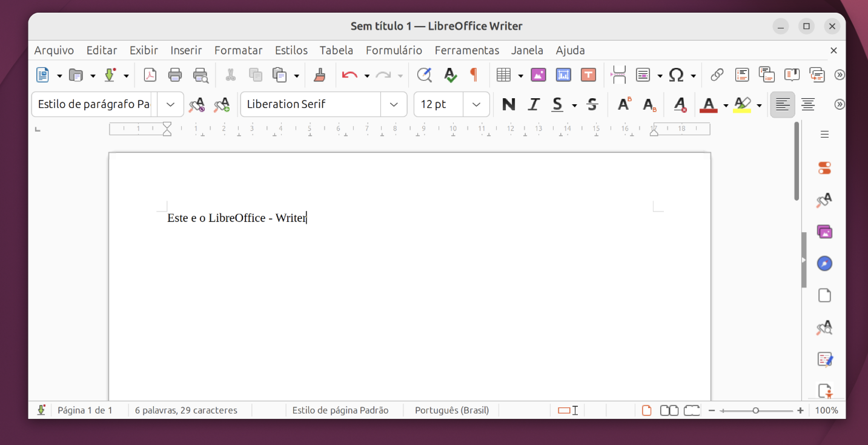Expand the 12 pt font size dropdown
Image resolution: width=868 pixels, height=445 pixels.
click(x=476, y=105)
